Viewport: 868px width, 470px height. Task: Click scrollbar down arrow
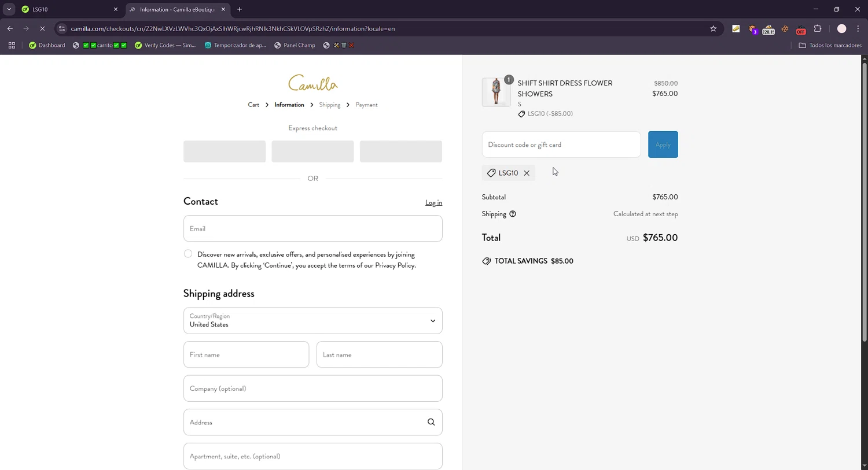[865, 465]
